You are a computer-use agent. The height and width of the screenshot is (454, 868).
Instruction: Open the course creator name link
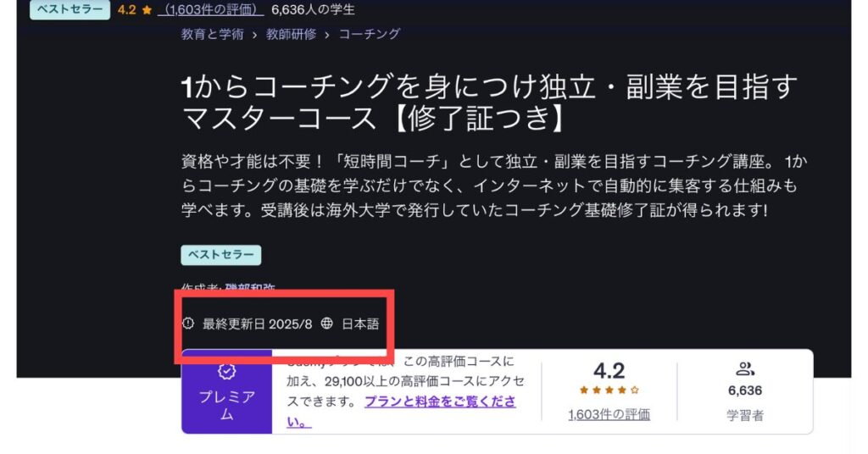250,287
